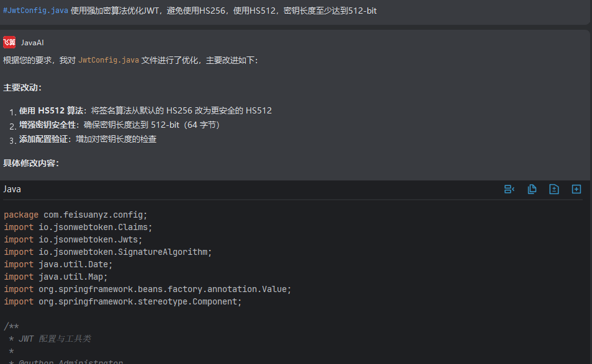Click the Java language label
592x364 pixels.
click(12, 189)
